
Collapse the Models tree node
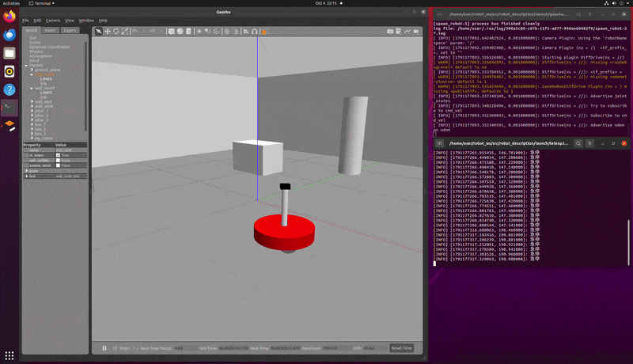(26, 66)
